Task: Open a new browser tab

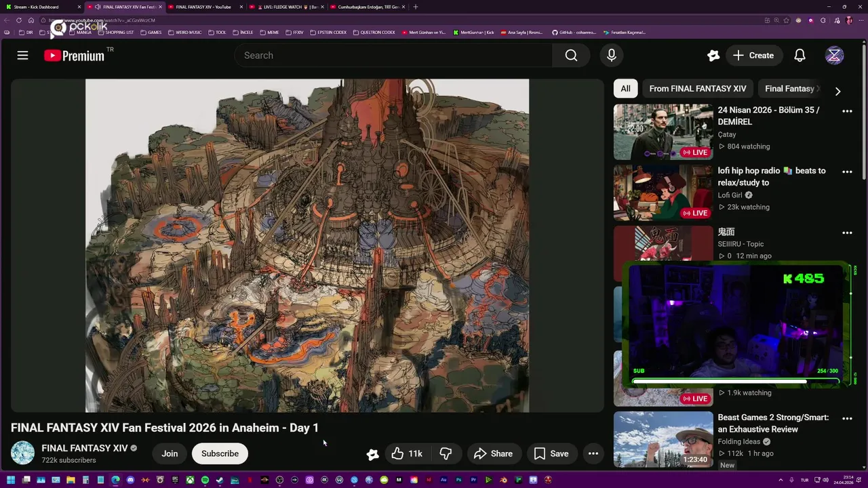Action: tap(416, 7)
